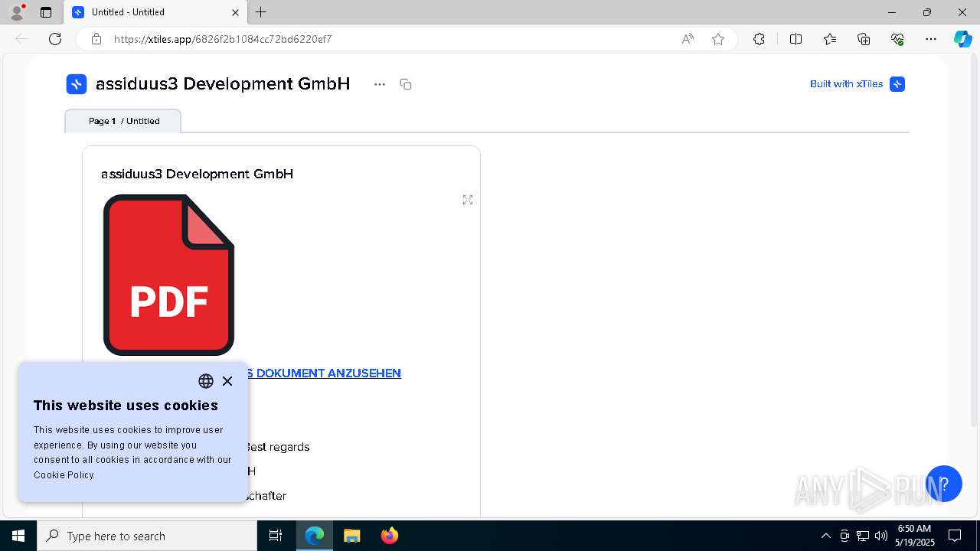This screenshot has width=980, height=551.
Task: Show hidden system tray icons
Action: [825, 536]
